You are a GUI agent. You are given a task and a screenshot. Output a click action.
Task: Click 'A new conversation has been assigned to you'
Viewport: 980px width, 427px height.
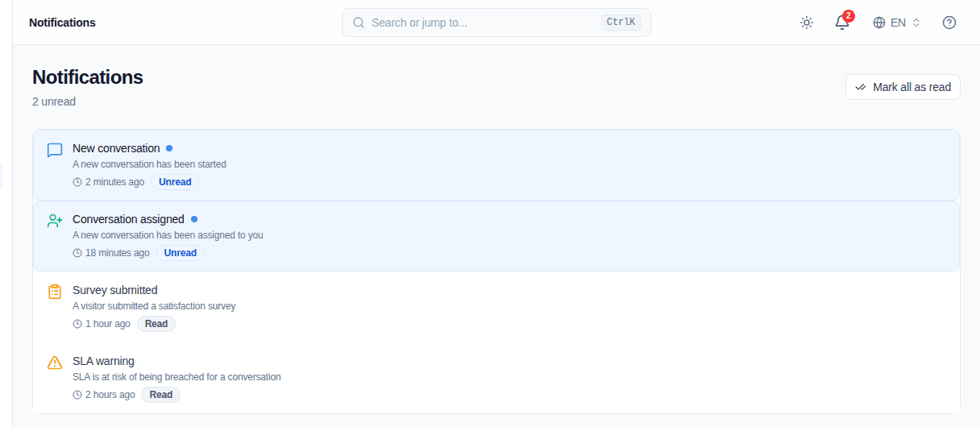pos(168,235)
